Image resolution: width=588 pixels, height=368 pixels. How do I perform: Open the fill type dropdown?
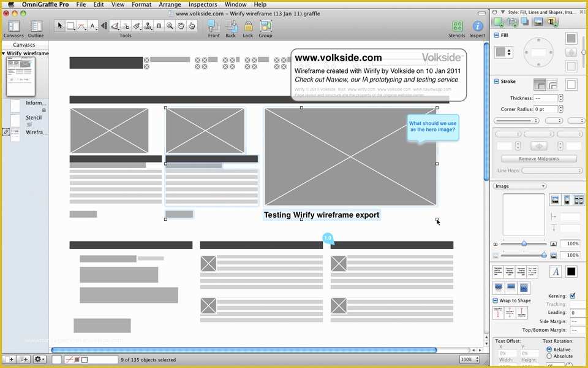[503, 52]
